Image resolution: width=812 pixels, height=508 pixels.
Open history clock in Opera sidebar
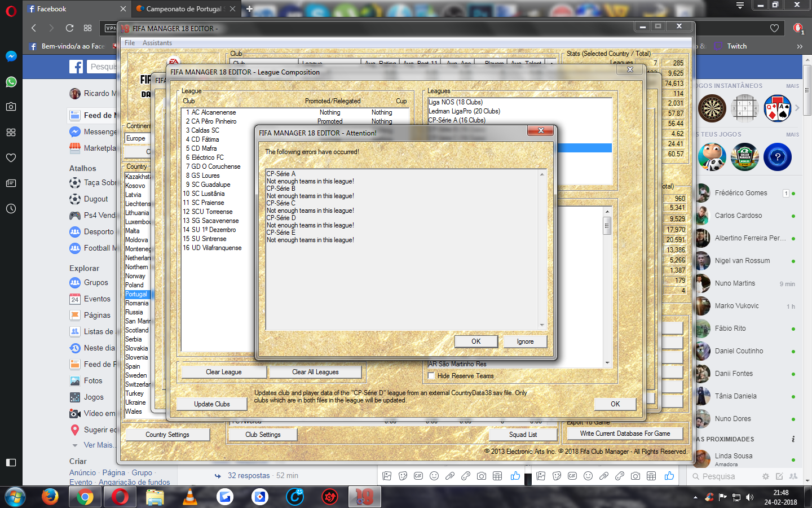(x=11, y=208)
